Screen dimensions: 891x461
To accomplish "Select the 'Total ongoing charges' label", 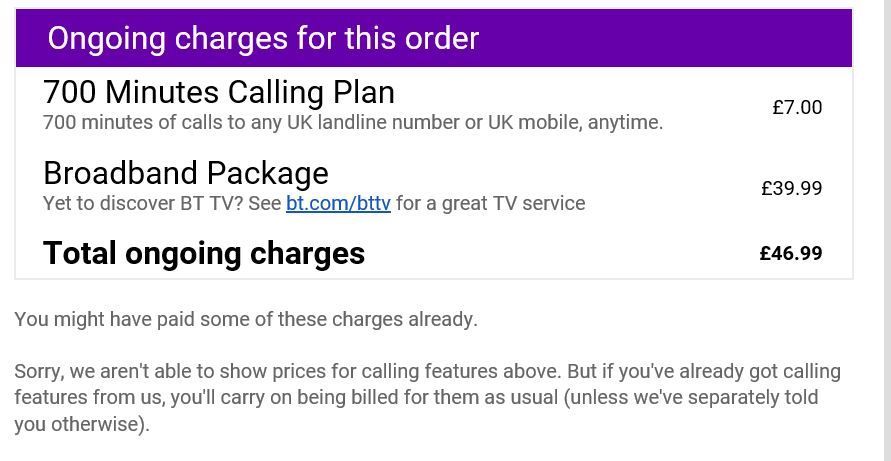I will [x=204, y=253].
